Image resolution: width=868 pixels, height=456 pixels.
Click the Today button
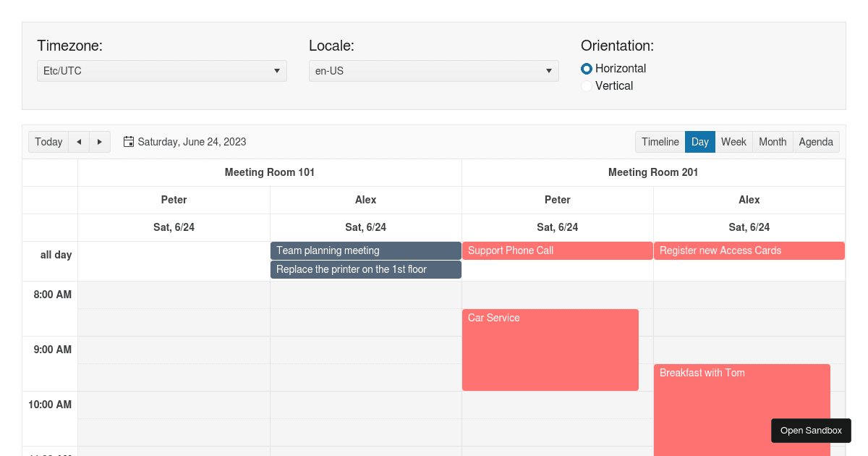[48, 142]
